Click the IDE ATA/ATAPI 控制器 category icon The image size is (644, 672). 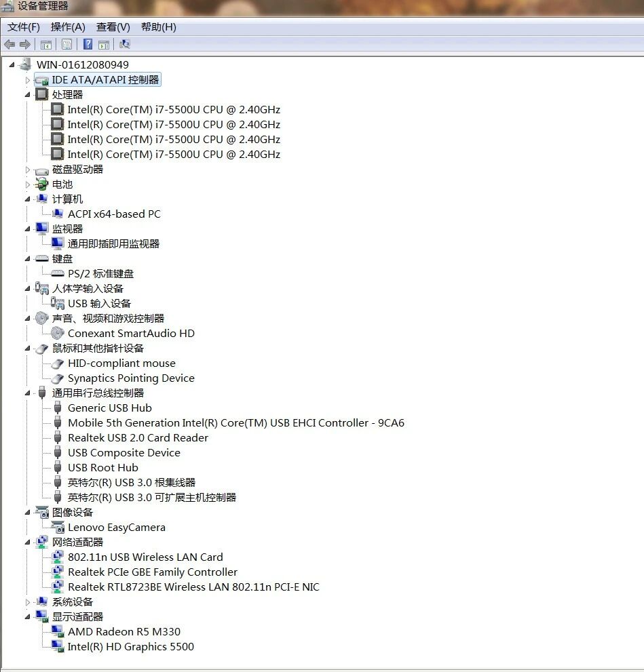pyautogui.click(x=41, y=80)
